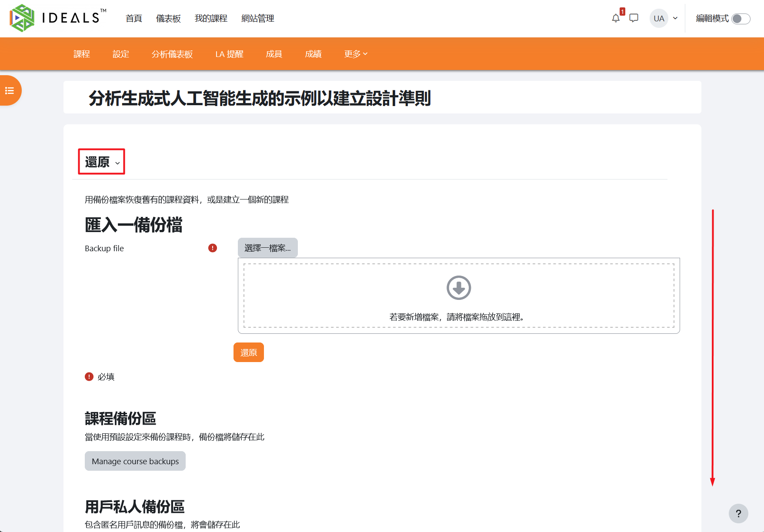This screenshot has width=764, height=532.
Task: Open the messages chat bubble icon
Action: point(634,18)
